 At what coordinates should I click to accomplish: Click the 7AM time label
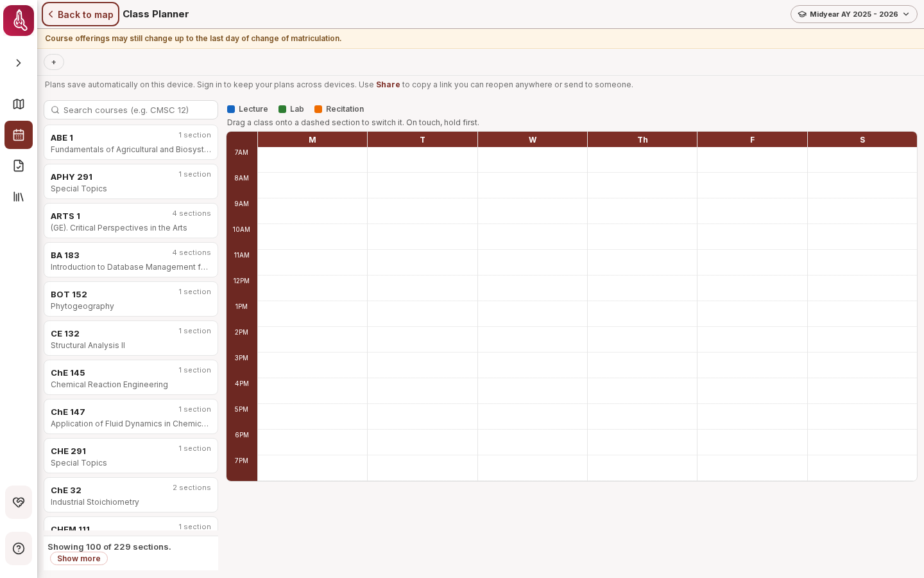(241, 152)
